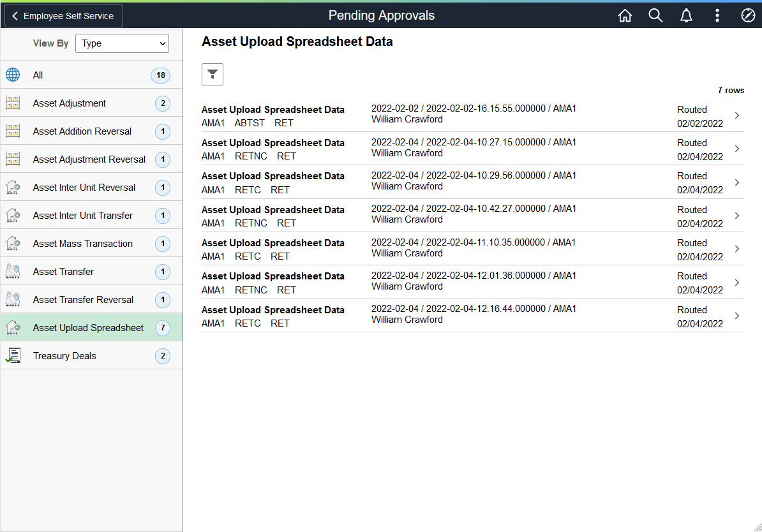
Task: Go back to Employee Self Service
Action: pos(63,15)
